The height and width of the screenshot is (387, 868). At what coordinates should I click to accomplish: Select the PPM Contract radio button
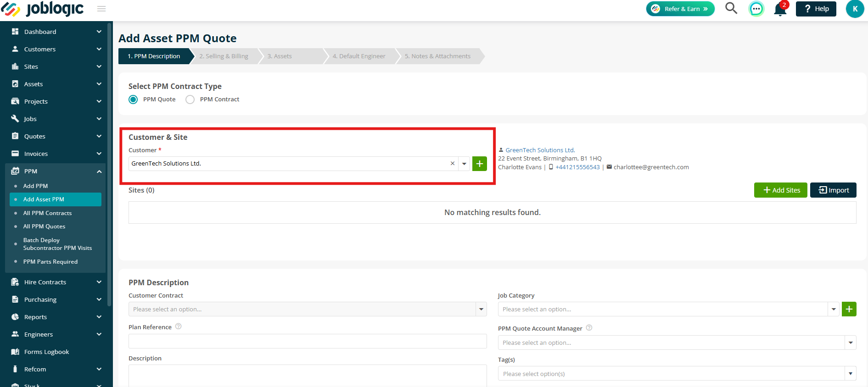coord(190,100)
